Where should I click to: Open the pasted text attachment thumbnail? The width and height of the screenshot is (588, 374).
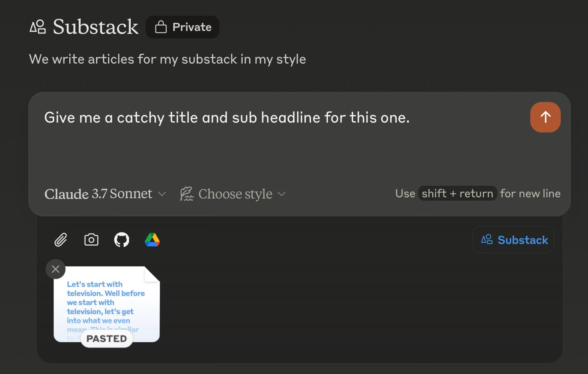click(x=106, y=304)
